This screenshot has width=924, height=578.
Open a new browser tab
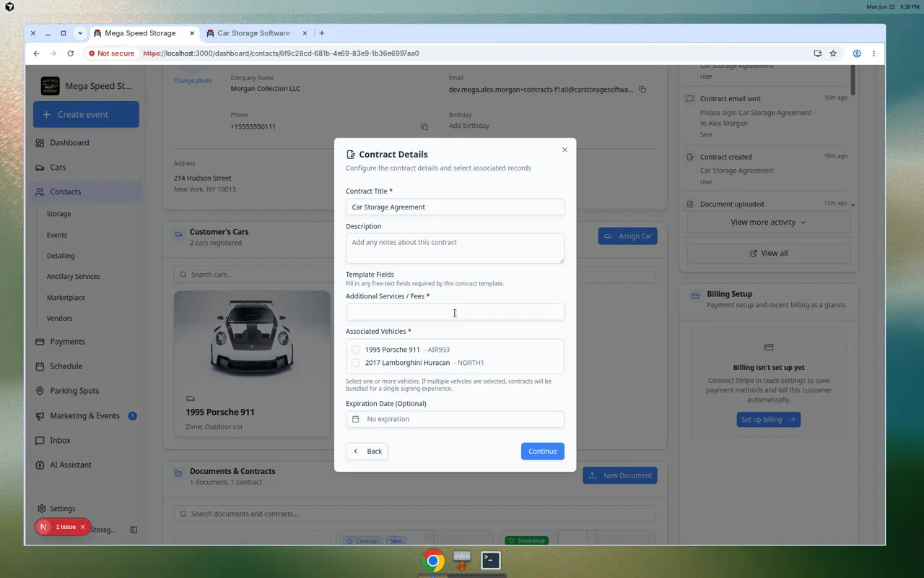pyautogui.click(x=322, y=33)
